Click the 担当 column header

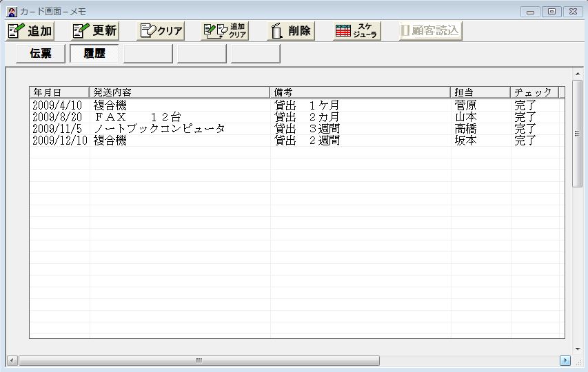pyautogui.click(x=480, y=92)
